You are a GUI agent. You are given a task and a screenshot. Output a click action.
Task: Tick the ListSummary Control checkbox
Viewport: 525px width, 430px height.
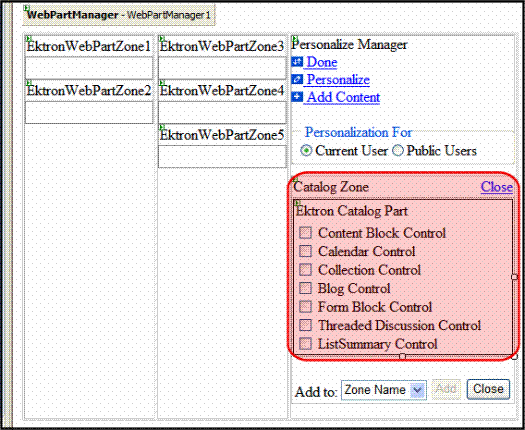(305, 343)
